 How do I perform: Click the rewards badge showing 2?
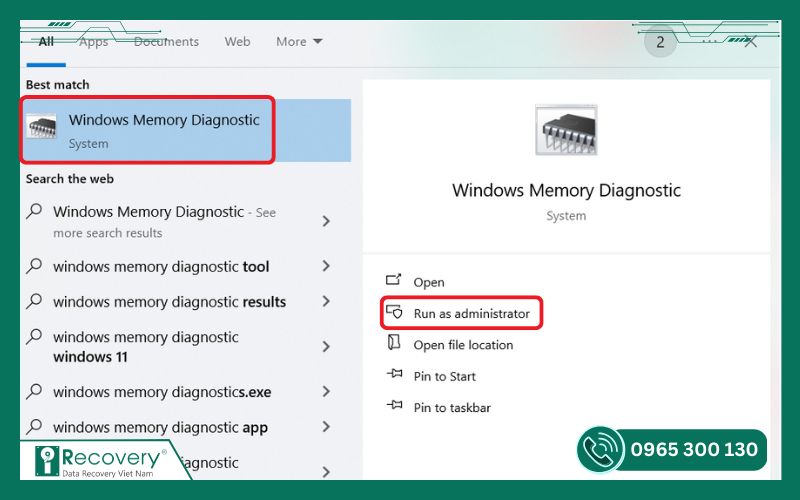click(660, 42)
